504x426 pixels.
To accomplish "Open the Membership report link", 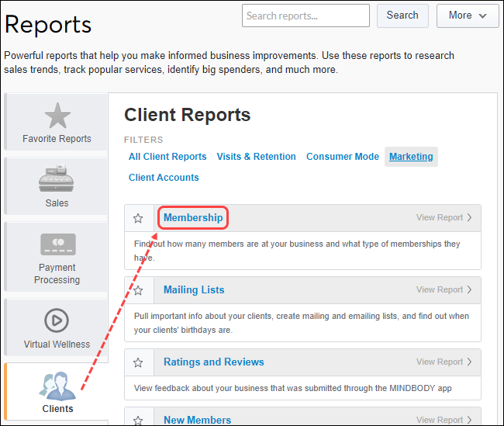I will click(x=193, y=218).
